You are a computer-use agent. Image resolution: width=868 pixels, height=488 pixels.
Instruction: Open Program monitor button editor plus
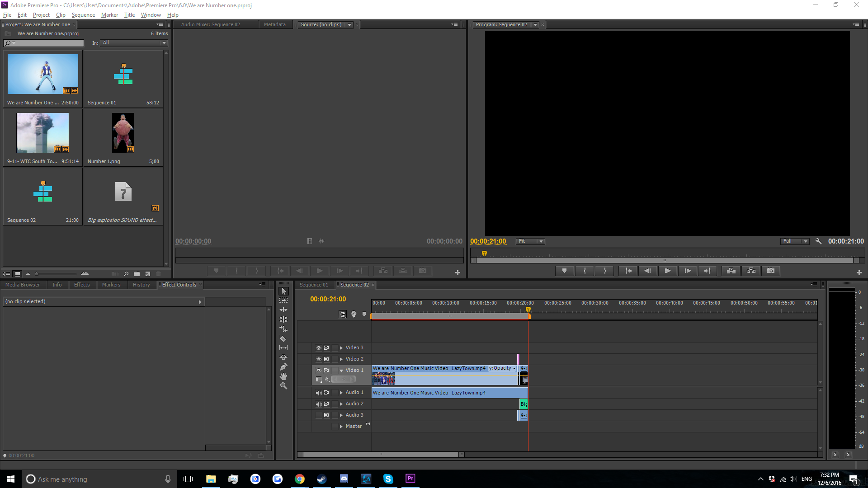[x=859, y=272]
